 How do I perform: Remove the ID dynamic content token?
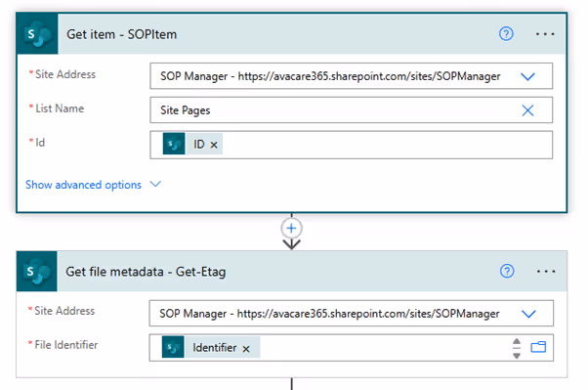pyautogui.click(x=214, y=145)
